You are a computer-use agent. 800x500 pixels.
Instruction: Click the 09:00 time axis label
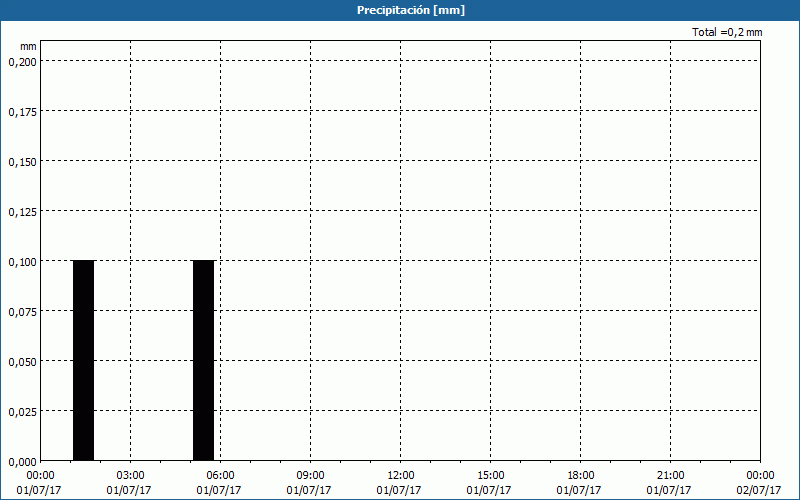point(310,476)
